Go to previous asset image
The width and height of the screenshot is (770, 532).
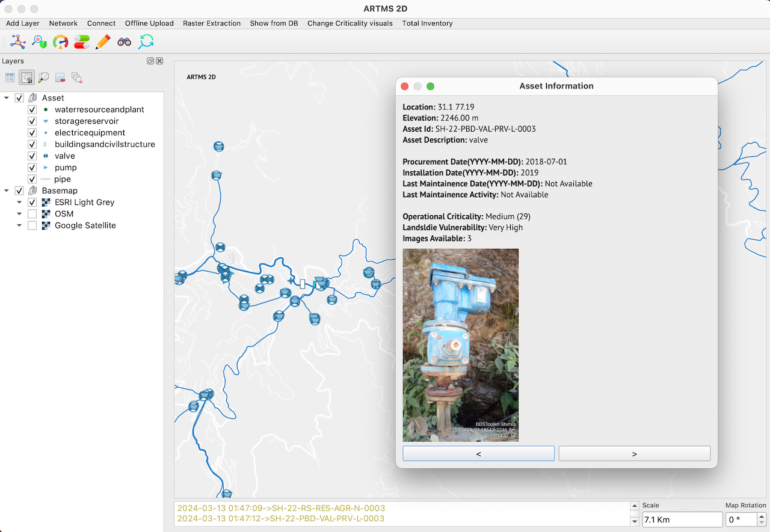(x=478, y=454)
